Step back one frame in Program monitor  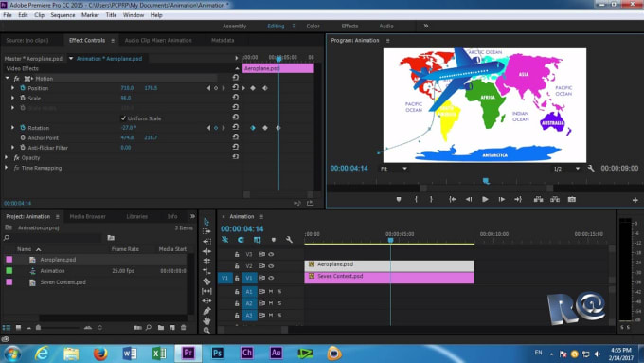point(469,199)
